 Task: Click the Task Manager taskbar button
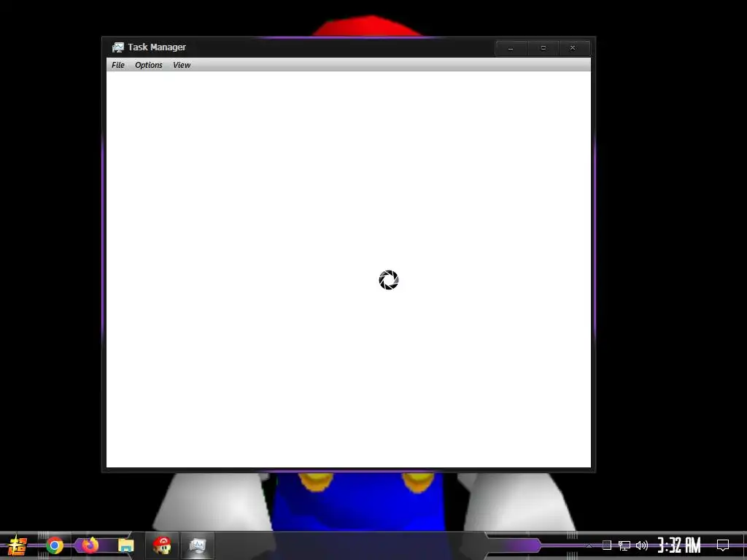coord(197,545)
